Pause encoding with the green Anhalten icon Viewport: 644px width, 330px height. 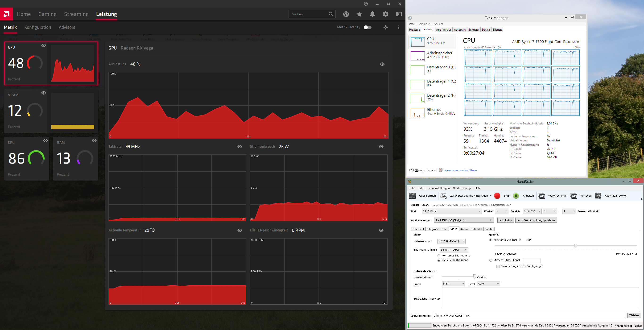[516, 196]
